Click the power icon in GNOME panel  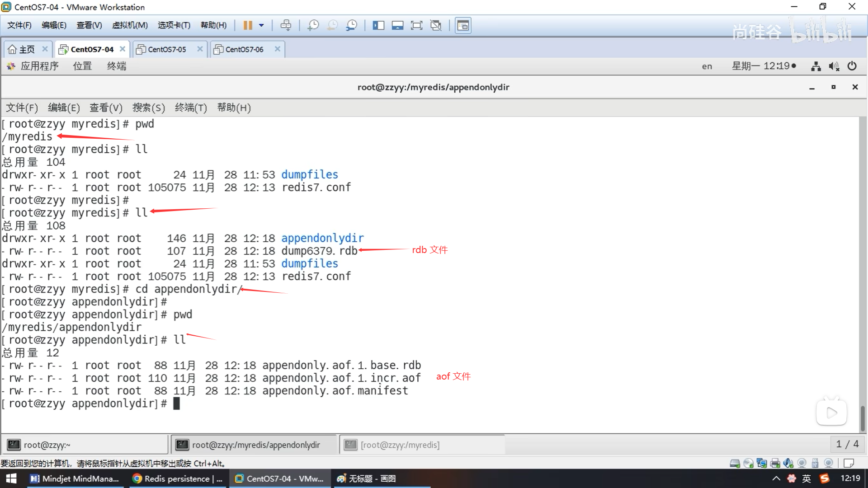click(x=852, y=66)
